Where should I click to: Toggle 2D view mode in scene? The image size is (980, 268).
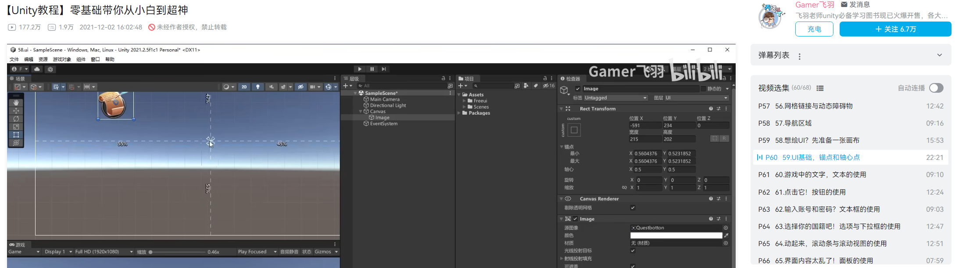point(244,87)
